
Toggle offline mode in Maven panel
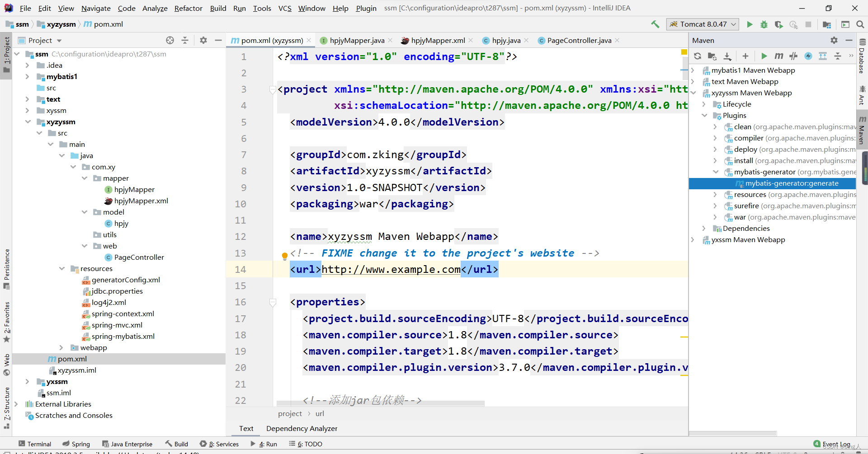click(x=808, y=56)
